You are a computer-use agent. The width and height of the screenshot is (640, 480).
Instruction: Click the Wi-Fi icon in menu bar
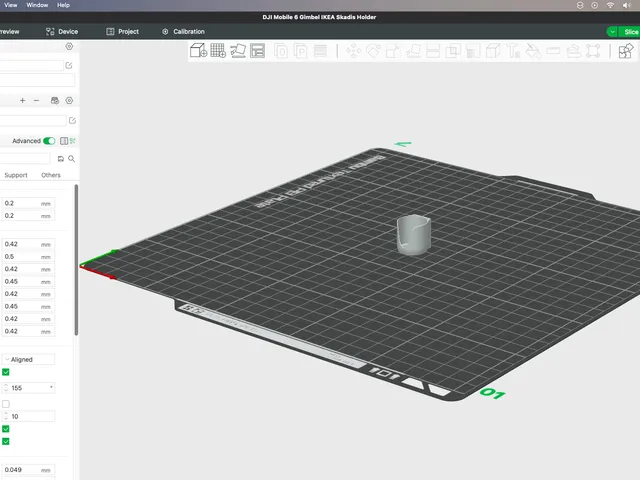point(610,5)
